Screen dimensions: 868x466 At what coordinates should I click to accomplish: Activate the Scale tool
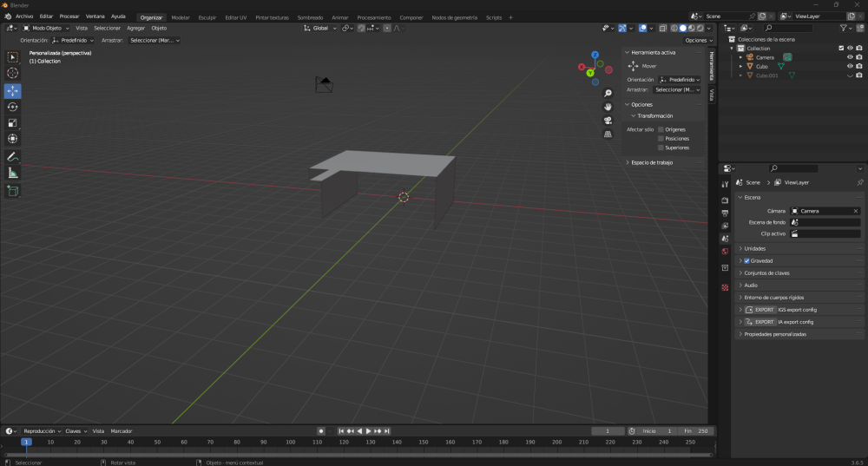pyautogui.click(x=13, y=122)
